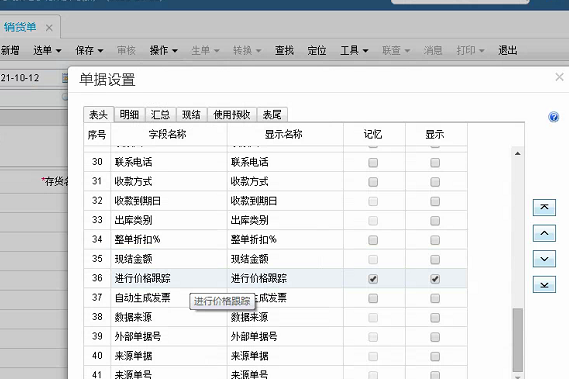Screen dimensions: 569x379
Task: Switch to the 现结 tab
Action: click(x=192, y=115)
